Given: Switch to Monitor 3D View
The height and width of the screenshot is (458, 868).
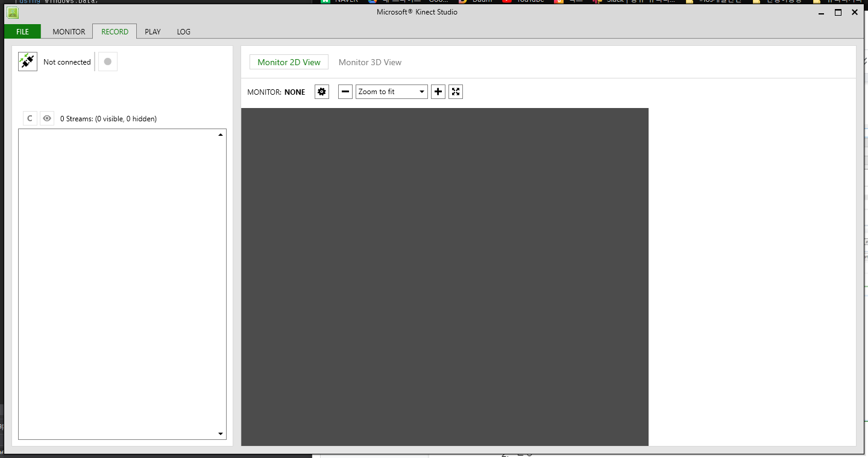Looking at the screenshot, I should [370, 62].
